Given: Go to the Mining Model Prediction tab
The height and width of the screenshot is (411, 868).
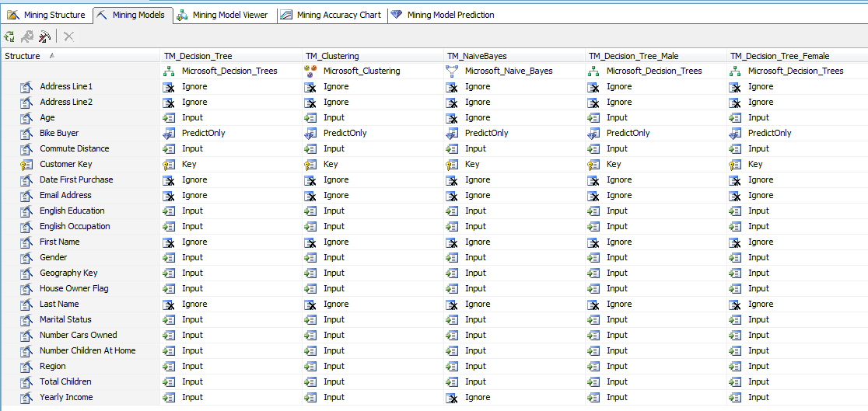Looking at the screenshot, I should tap(443, 15).
